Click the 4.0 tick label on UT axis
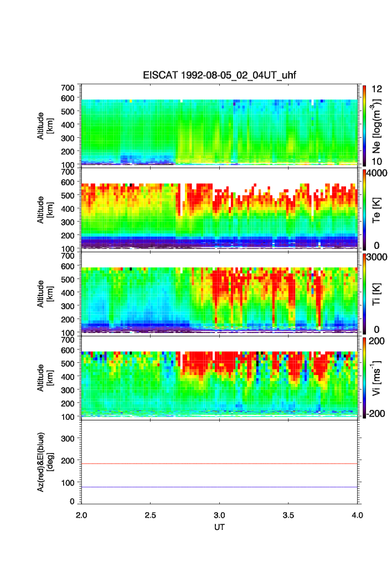392x588 pixels. tap(358, 515)
